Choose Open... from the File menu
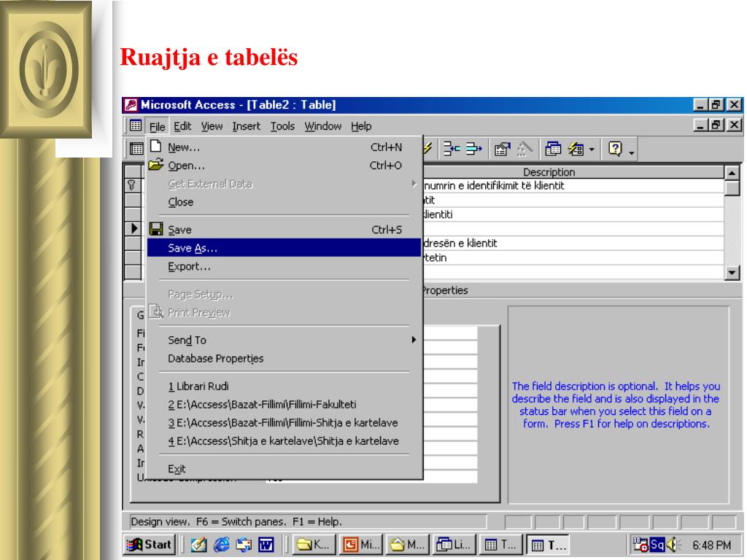Screen dimensions: 747x560 click(x=284, y=166)
